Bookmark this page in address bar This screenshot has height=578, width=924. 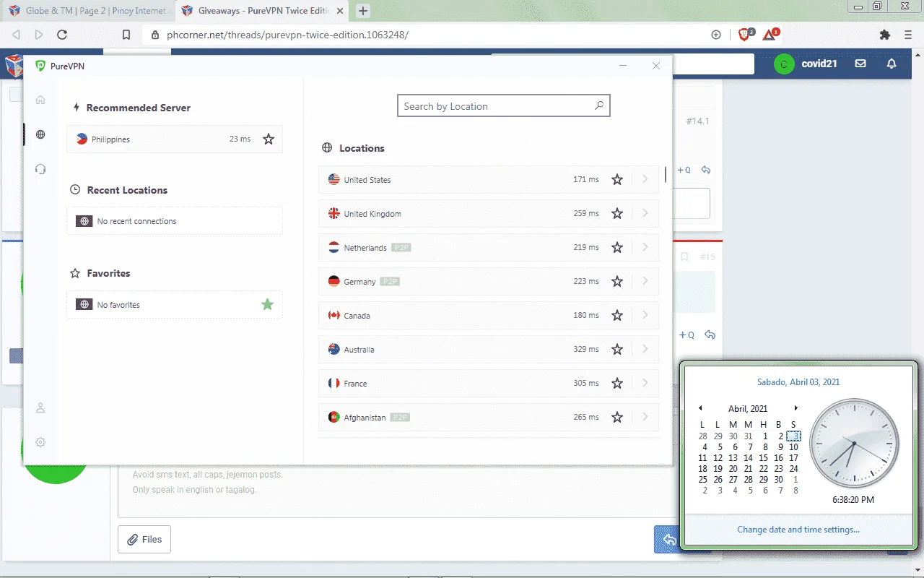[126, 35]
